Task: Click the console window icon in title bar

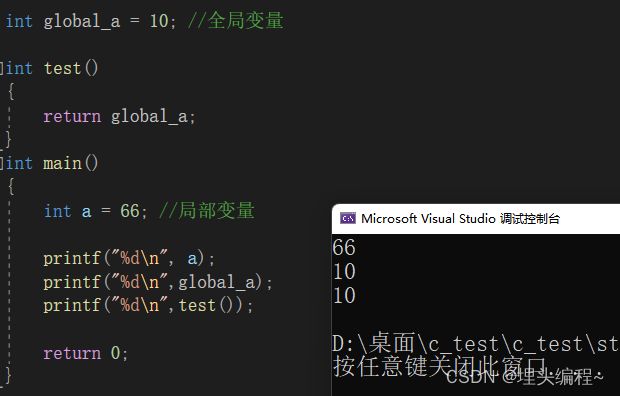Action: tap(348, 218)
